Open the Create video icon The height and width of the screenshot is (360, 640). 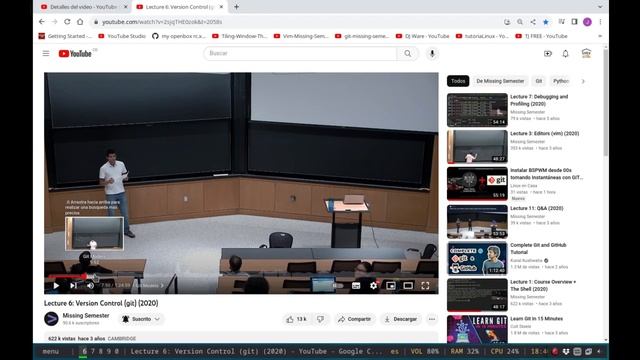548,53
